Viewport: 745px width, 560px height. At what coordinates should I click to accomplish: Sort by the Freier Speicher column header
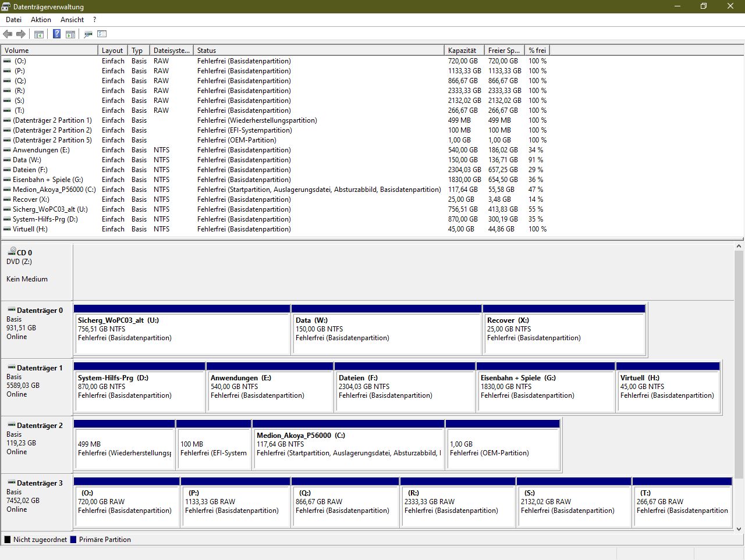(504, 51)
